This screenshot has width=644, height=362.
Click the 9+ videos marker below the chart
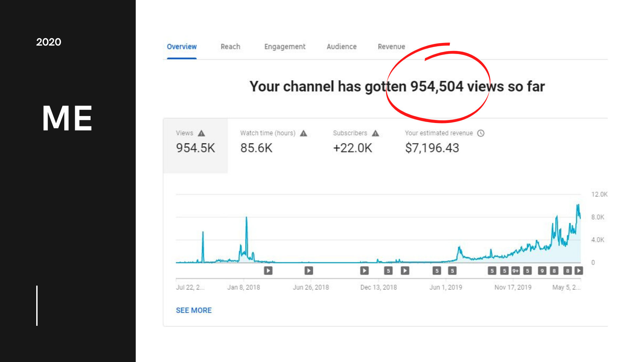tap(516, 271)
